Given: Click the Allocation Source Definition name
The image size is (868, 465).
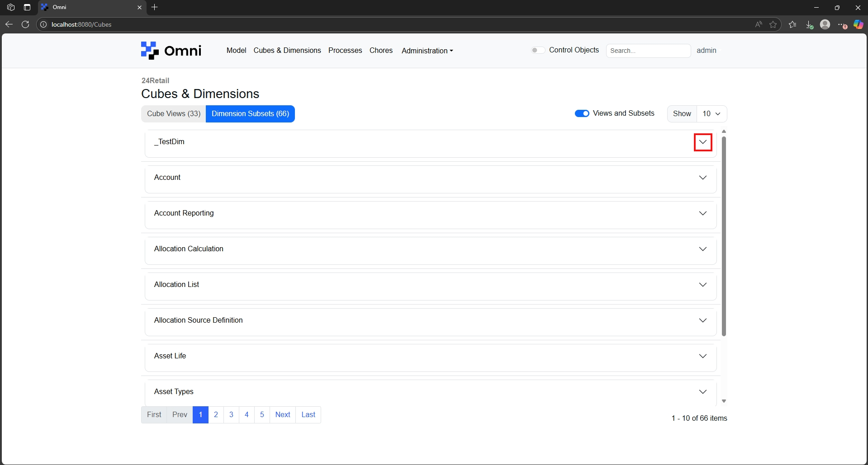Looking at the screenshot, I should click(x=198, y=320).
